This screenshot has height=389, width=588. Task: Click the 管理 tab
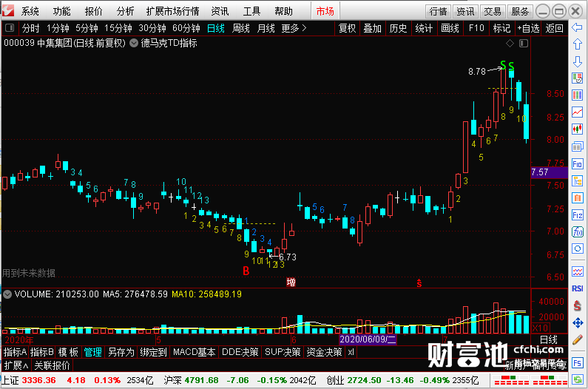[x=92, y=352]
